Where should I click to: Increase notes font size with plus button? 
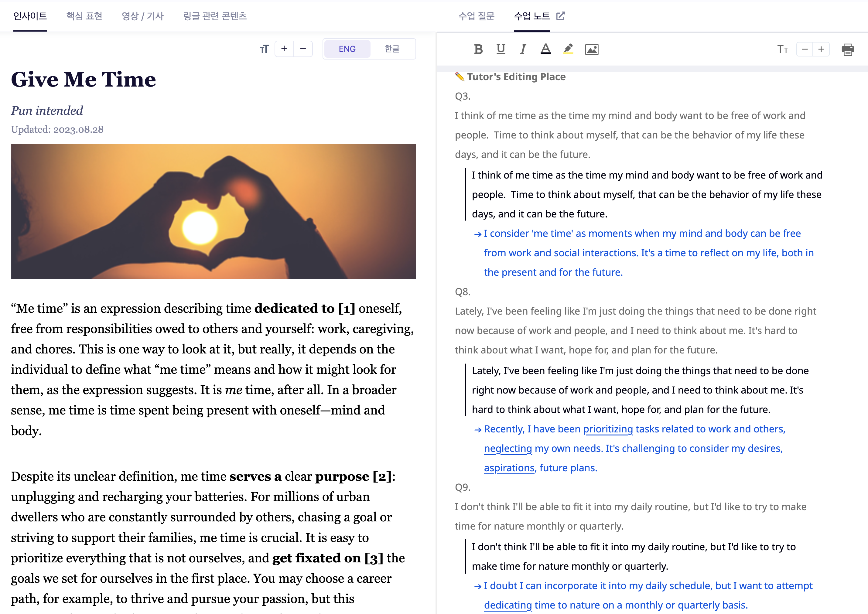click(x=821, y=49)
